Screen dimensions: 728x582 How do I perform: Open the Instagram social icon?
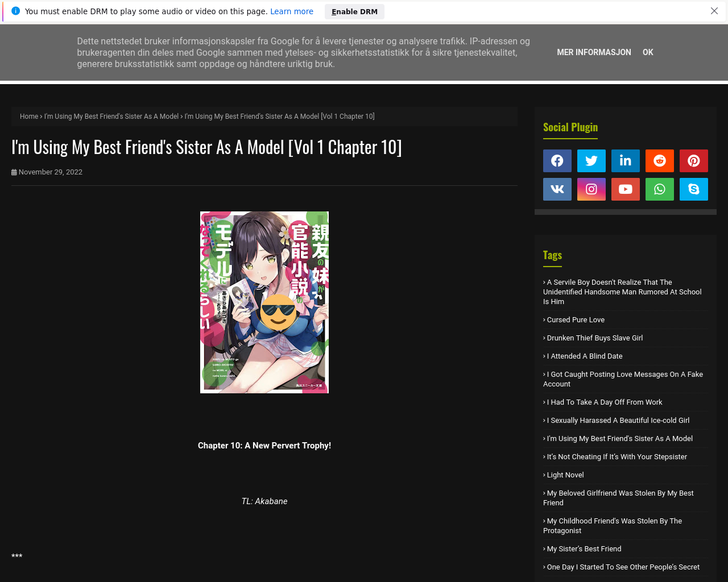591,189
